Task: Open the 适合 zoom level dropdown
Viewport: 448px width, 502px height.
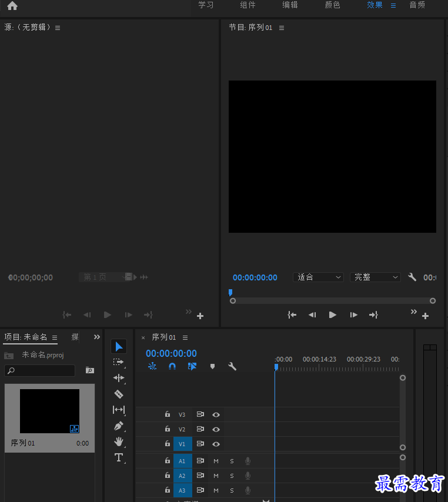Action: [318, 277]
